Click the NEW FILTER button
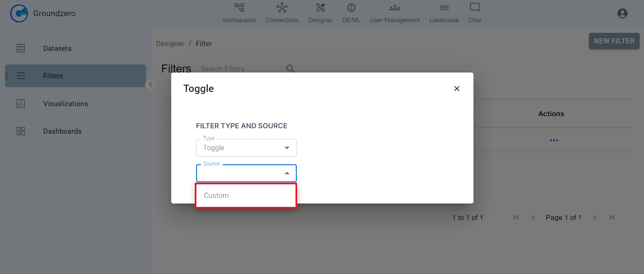Viewport: 644px width, 274px height. (614, 41)
